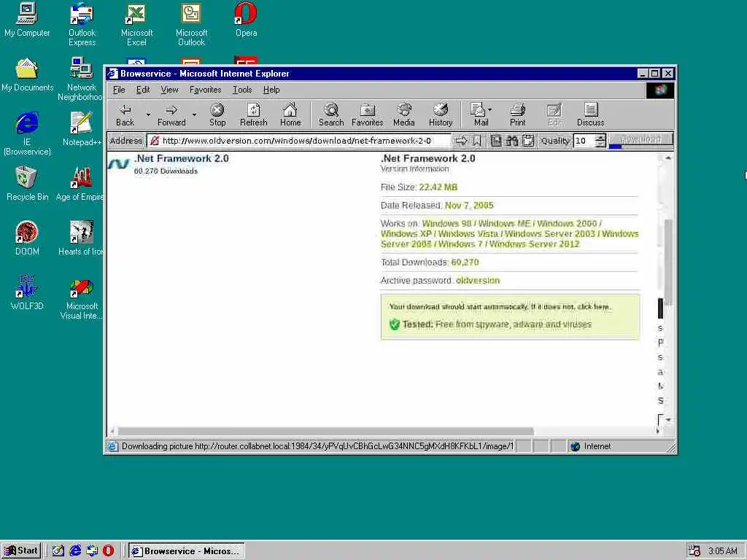Screen dimensions: 747x560
Task: Go back using the Back toolbar button
Action: (125, 114)
